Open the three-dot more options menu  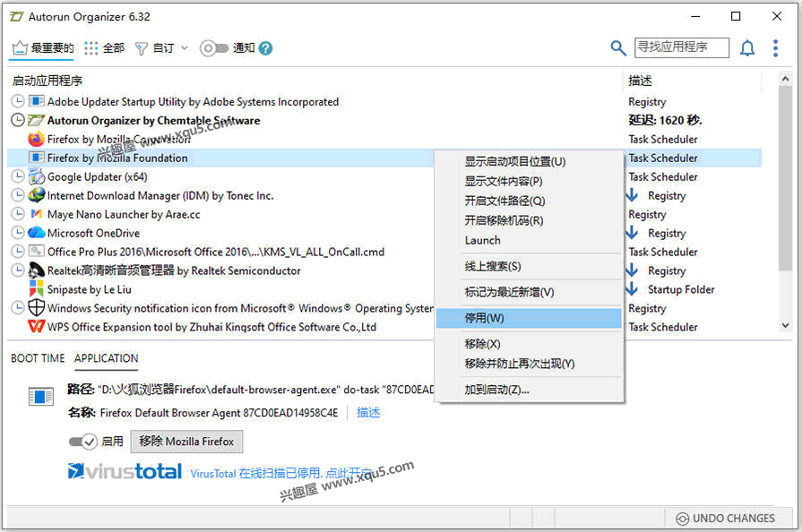click(776, 48)
